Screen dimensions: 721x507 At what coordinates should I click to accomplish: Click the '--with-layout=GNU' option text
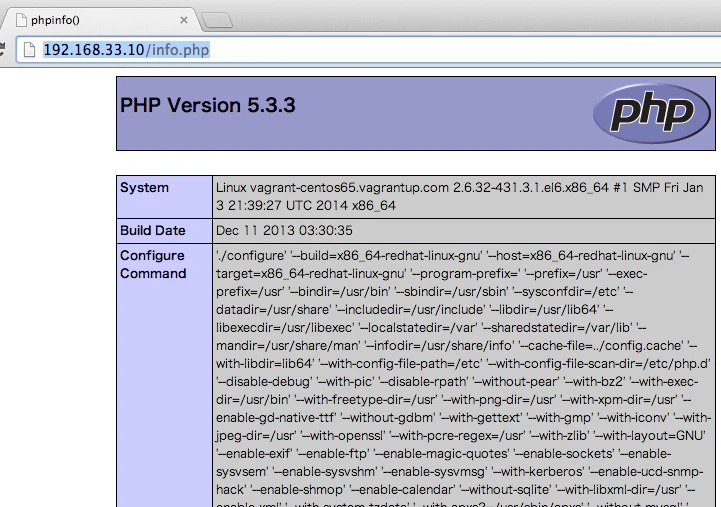tap(649, 435)
